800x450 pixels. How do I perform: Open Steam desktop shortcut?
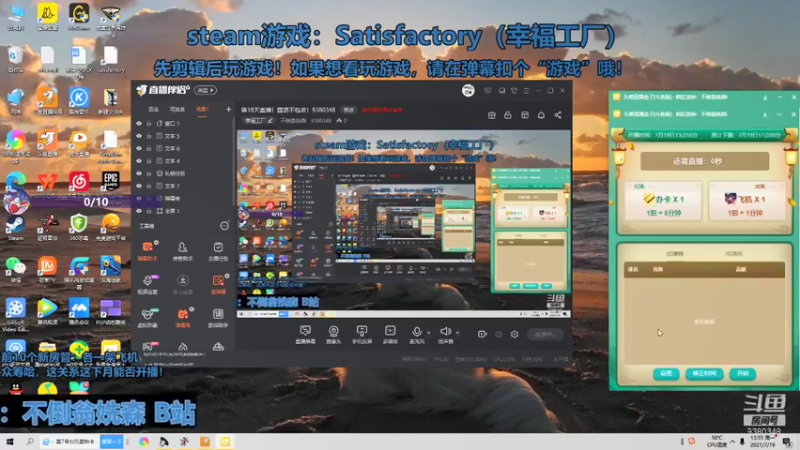(15, 228)
